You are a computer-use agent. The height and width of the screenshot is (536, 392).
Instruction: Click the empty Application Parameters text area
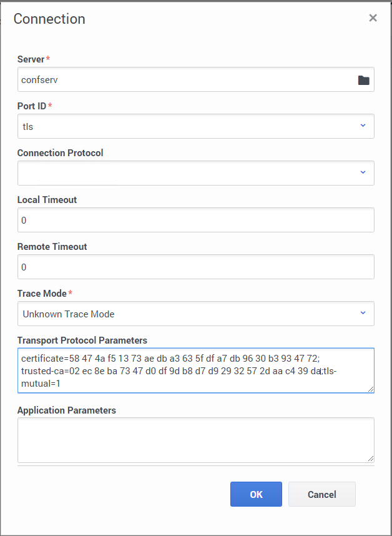[x=195, y=440]
